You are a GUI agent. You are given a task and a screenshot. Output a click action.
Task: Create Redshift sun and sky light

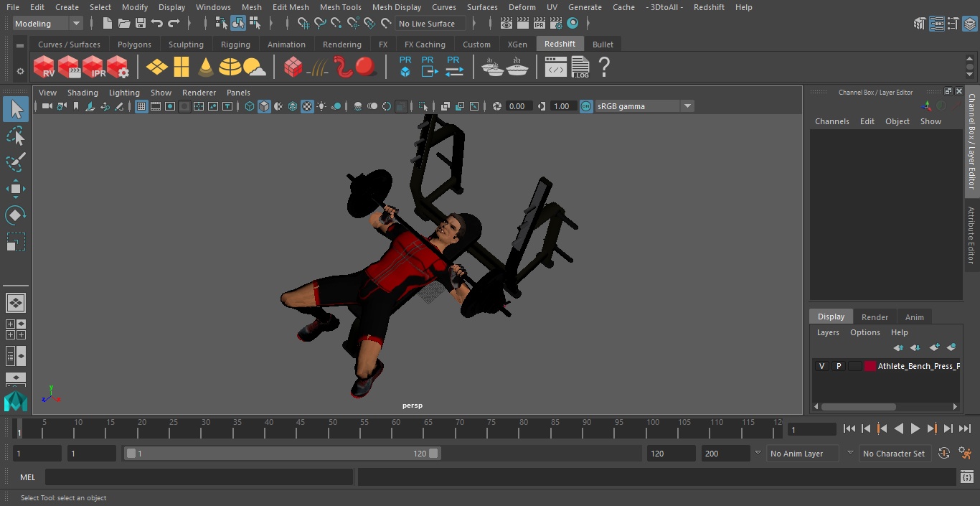coord(254,67)
